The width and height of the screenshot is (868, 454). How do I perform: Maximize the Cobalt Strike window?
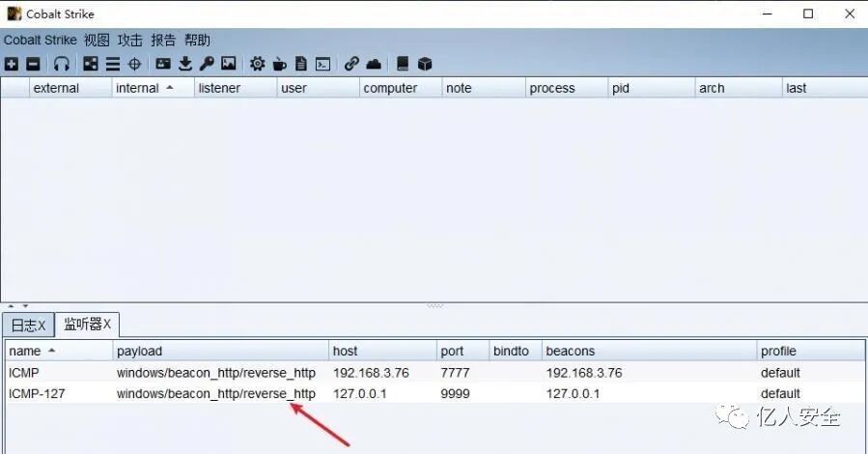[808, 14]
